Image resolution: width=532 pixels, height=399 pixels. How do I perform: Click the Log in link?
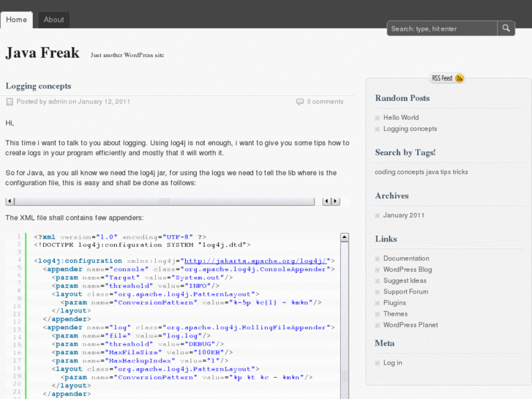[392, 362]
